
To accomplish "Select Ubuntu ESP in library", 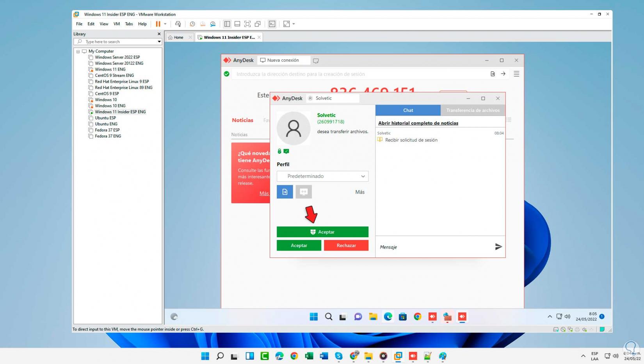I will [105, 118].
